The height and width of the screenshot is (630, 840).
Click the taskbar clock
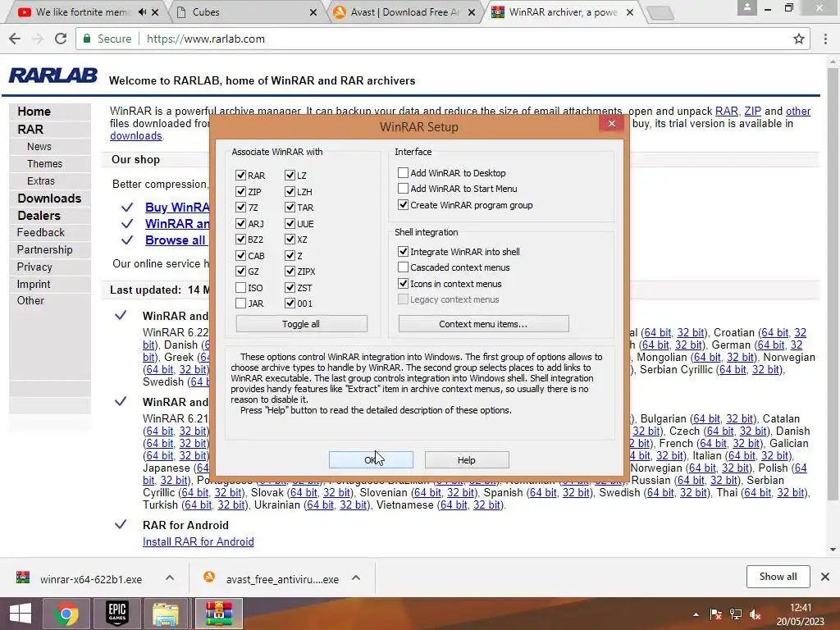point(801,614)
